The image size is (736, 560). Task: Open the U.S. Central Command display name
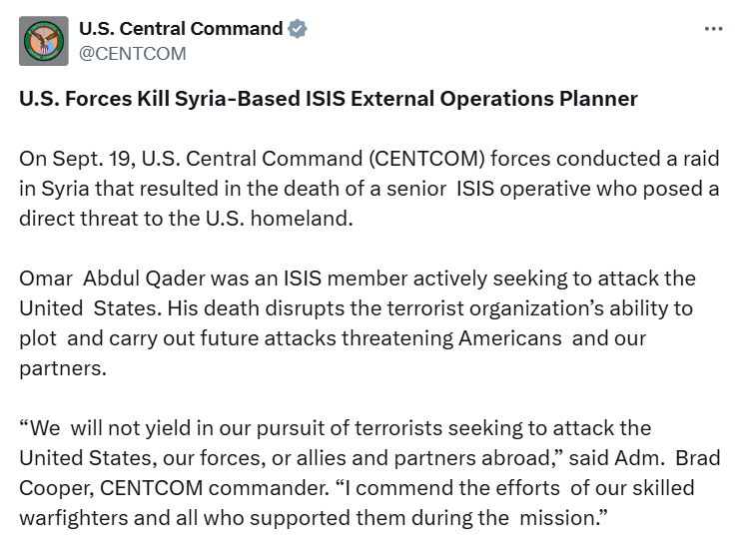[181, 29]
